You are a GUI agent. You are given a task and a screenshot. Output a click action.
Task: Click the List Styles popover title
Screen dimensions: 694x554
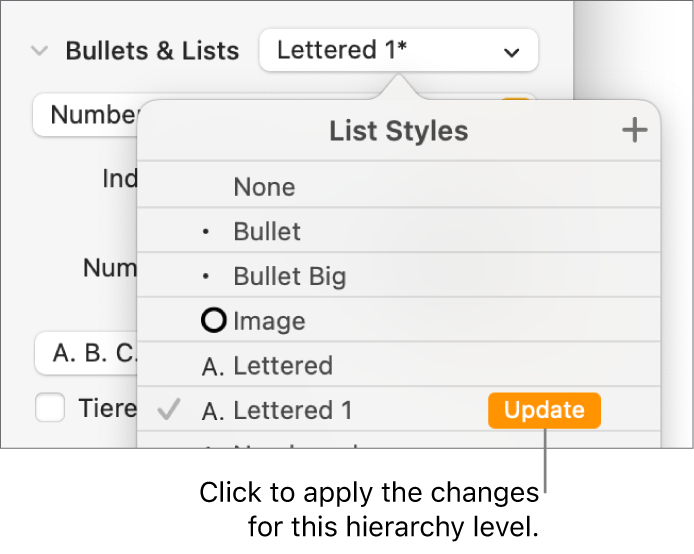(x=398, y=130)
